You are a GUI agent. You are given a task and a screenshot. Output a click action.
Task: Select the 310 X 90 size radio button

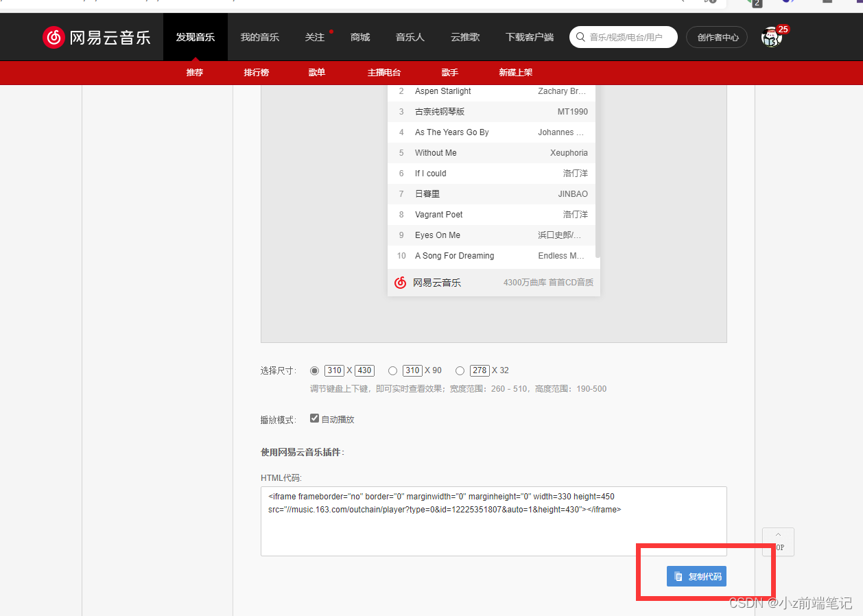coord(392,370)
